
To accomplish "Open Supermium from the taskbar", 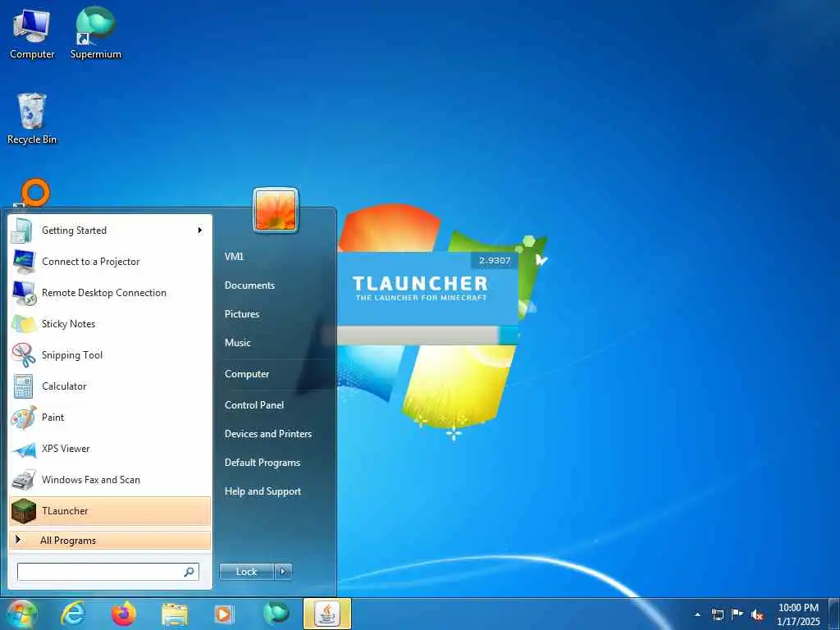I will point(276,614).
